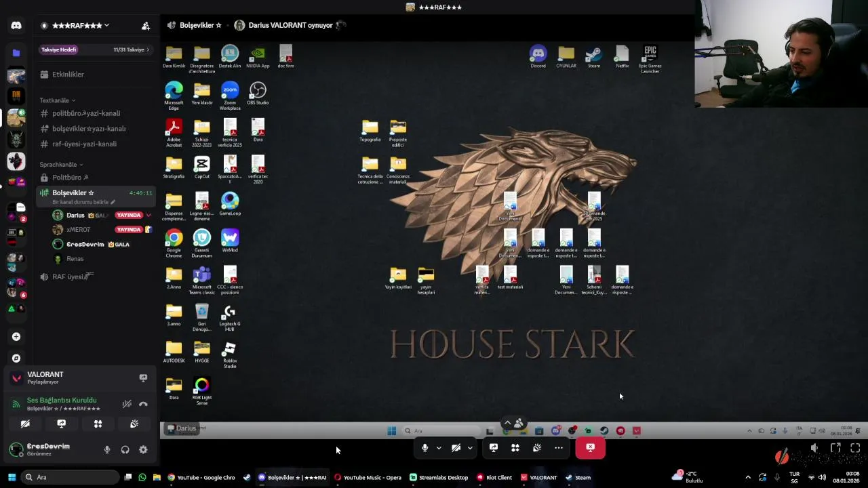Open EresDevrim user profile avatar

pos(16,449)
